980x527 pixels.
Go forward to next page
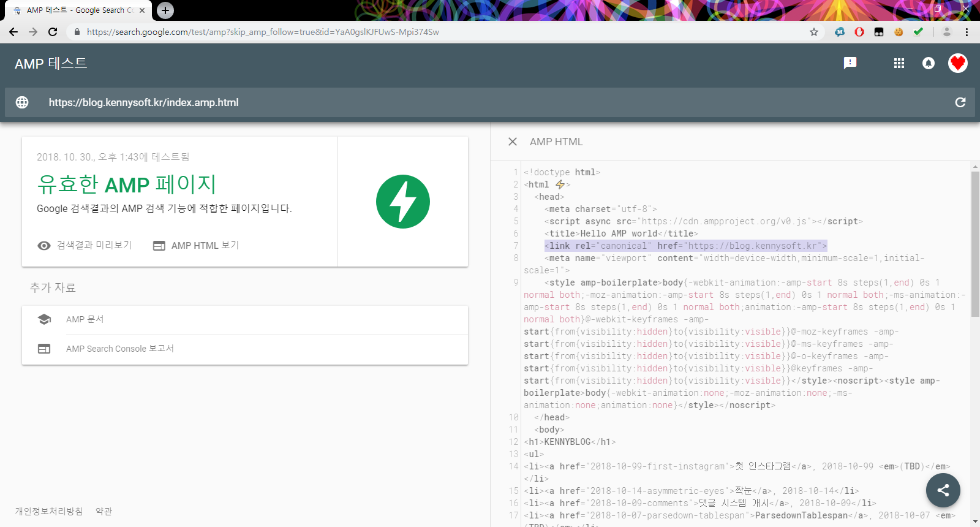tap(33, 32)
